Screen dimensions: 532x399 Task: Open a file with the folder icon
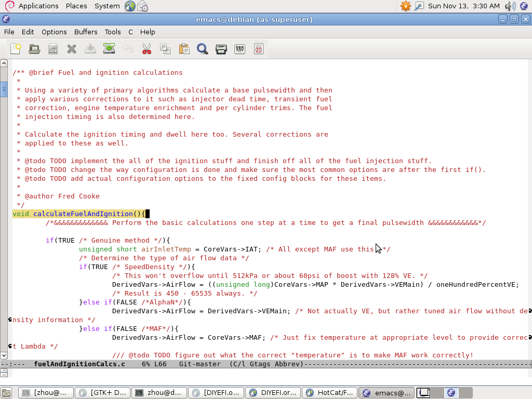pos(34,49)
